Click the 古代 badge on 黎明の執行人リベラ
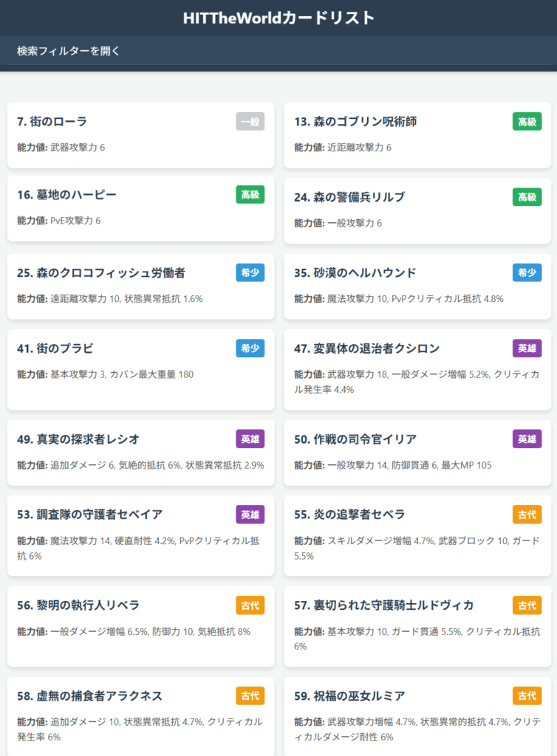 (x=250, y=605)
